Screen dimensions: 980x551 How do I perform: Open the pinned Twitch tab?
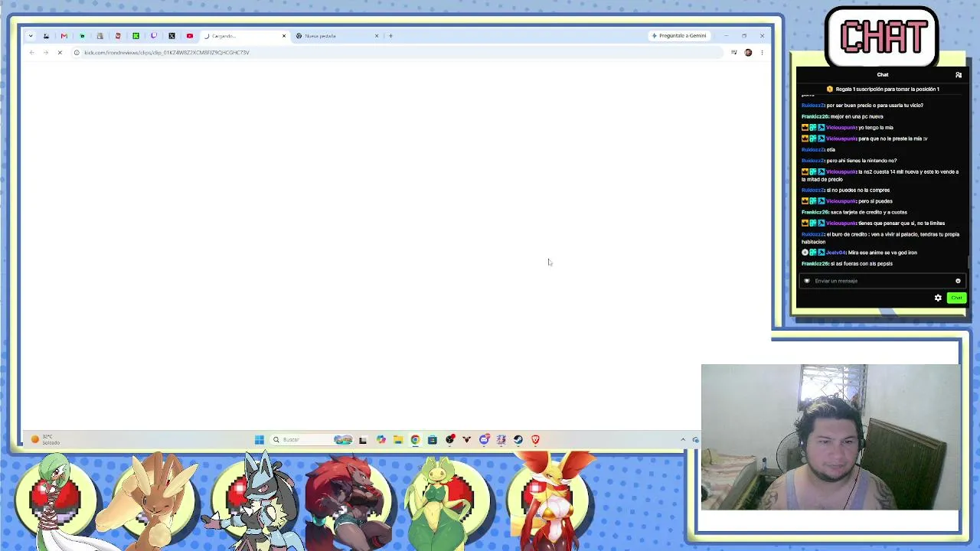(x=154, y=36)
